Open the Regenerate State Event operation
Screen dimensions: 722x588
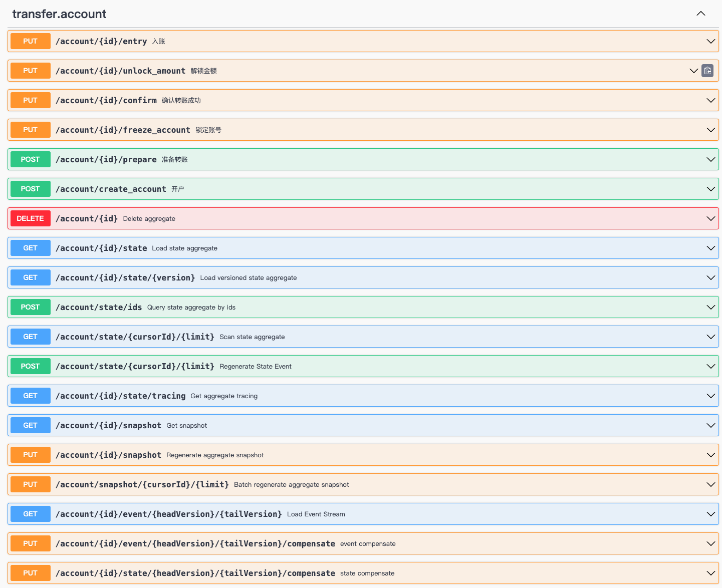click(255, 366)
